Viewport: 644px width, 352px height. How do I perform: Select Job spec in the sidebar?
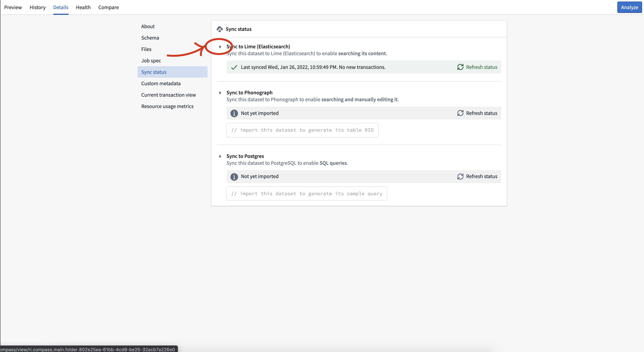tap(173, 61)
